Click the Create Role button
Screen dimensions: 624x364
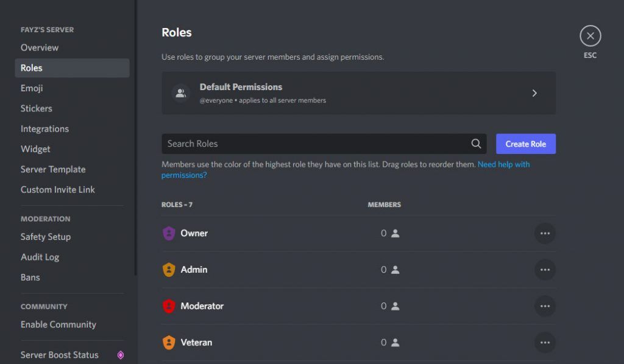click(526, 144)
